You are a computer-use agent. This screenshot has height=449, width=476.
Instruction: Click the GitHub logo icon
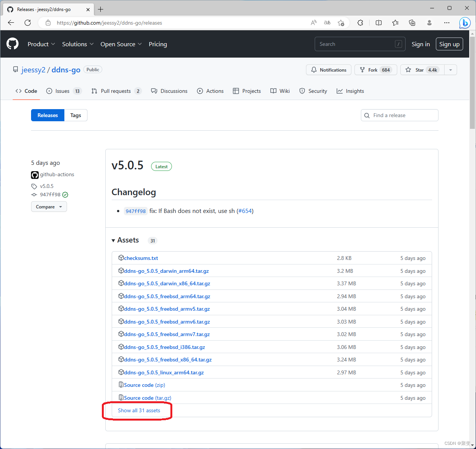[x=12, y=44]
